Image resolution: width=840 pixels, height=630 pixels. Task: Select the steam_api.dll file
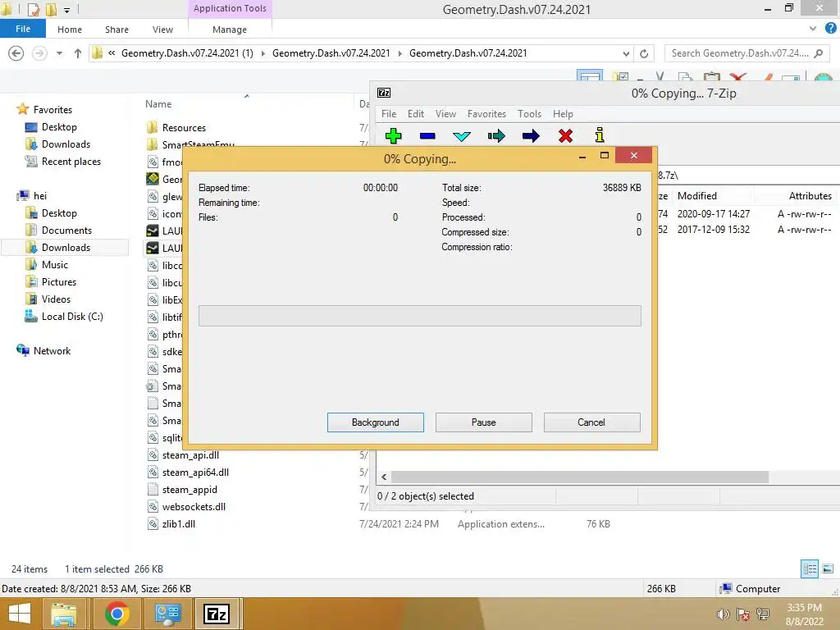tap(190, 454)
